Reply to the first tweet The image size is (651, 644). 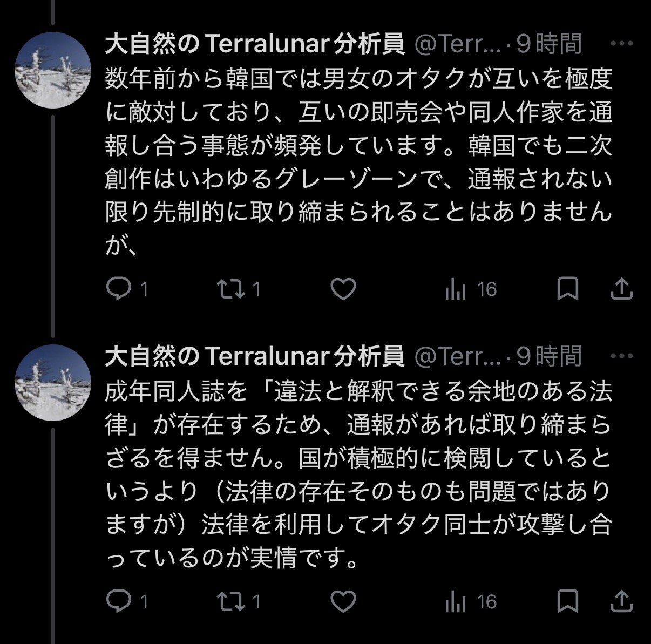(118, 289)
